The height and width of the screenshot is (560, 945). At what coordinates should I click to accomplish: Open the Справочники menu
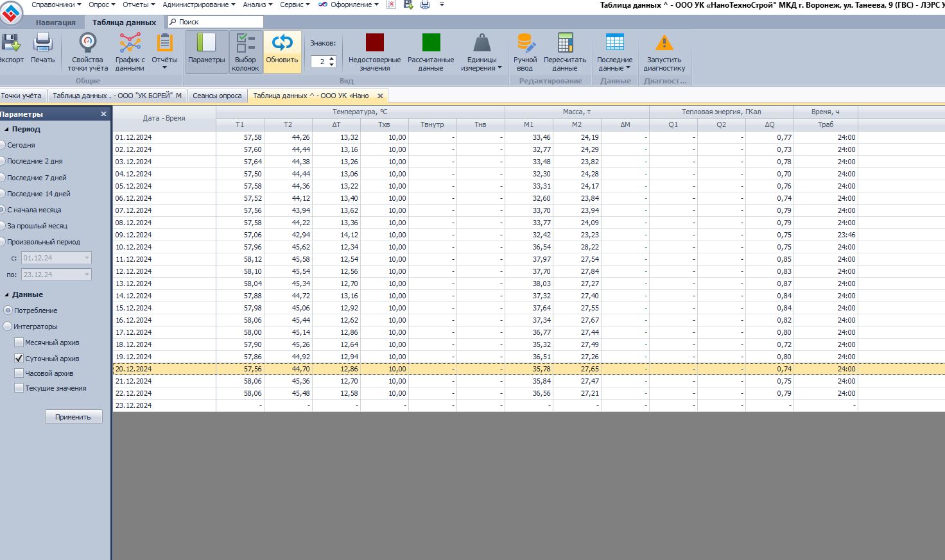(x=56, y=4)
